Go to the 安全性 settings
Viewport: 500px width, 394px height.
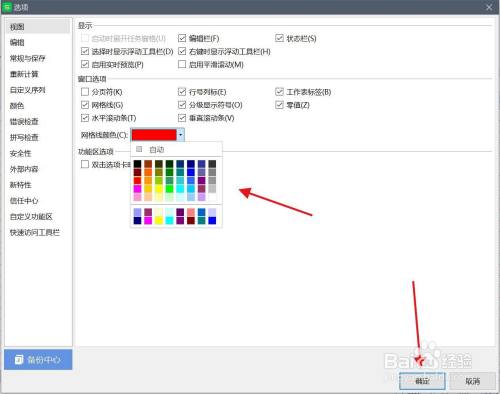click(x=20, y=153)
